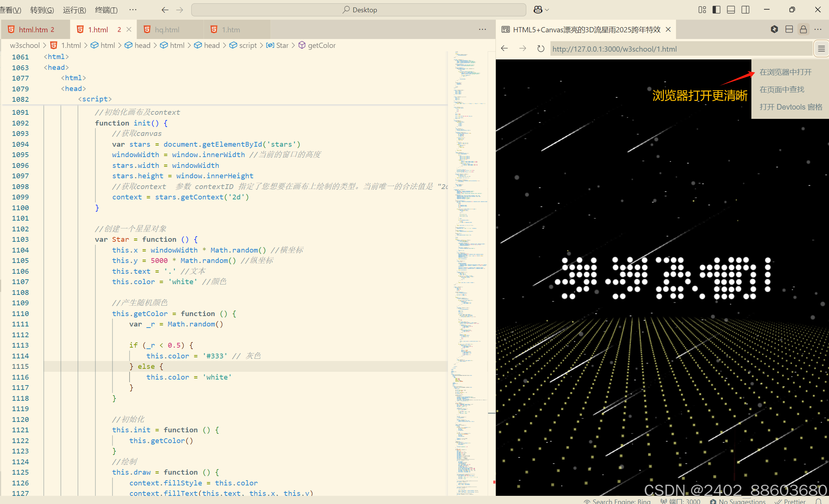Open the Copilot chat icon
Viewport: 829px width, 504px height.
pos(538,10)
